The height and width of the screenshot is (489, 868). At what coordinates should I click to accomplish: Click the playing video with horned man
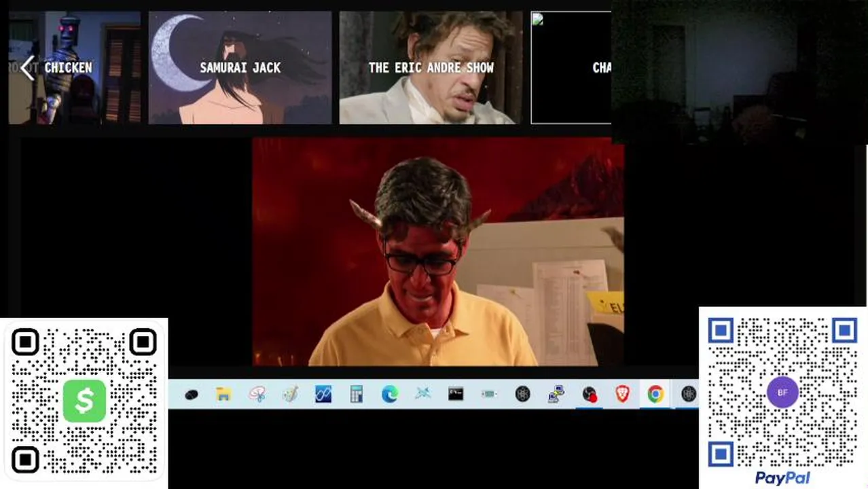[x=438, y=251]
